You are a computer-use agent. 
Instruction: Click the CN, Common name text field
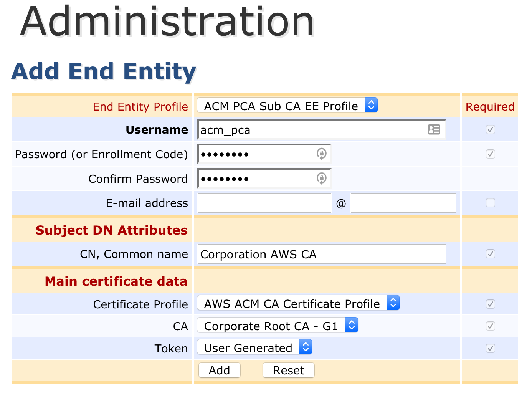pos(322,254)
